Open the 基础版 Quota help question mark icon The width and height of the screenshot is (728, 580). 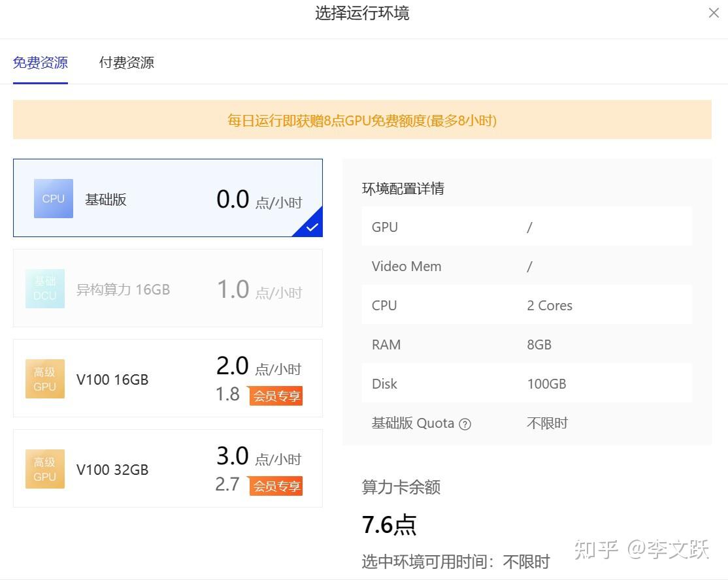[465, 423]
